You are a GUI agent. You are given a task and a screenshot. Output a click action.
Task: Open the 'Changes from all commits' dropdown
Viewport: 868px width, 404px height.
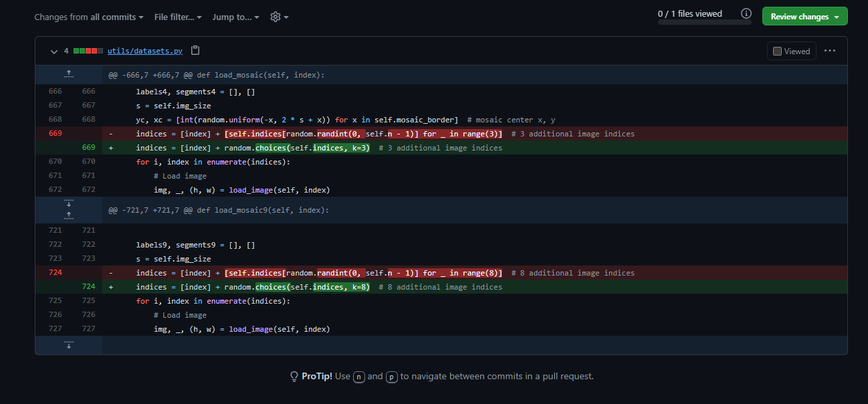tap(89, 17)
